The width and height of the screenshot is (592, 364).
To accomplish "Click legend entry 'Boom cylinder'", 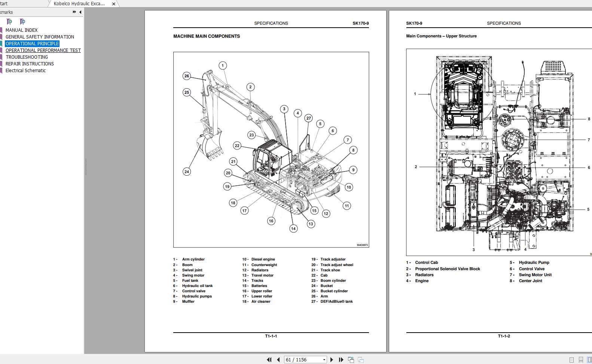I will (333, 281).
